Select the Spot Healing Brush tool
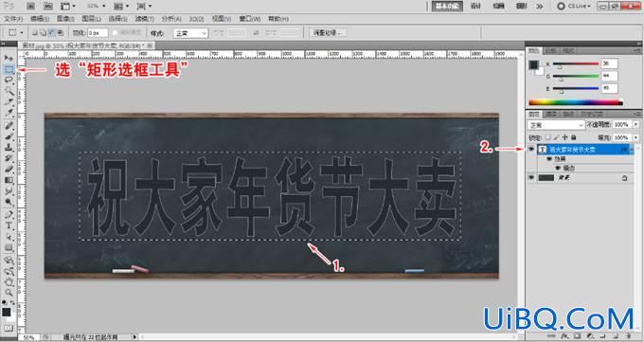The width and height of the screenshot is (644, 342). pyautogui.click(x=9, y=125)
